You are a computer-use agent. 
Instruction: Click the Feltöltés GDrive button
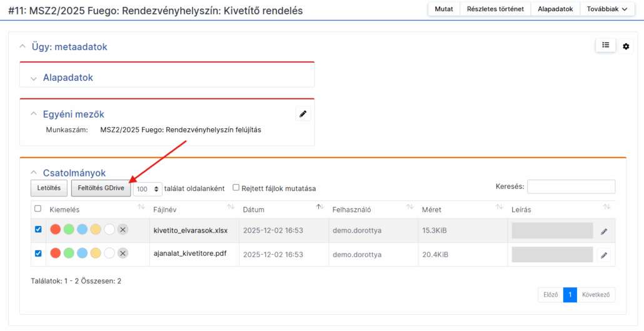(x=101, y=188)
